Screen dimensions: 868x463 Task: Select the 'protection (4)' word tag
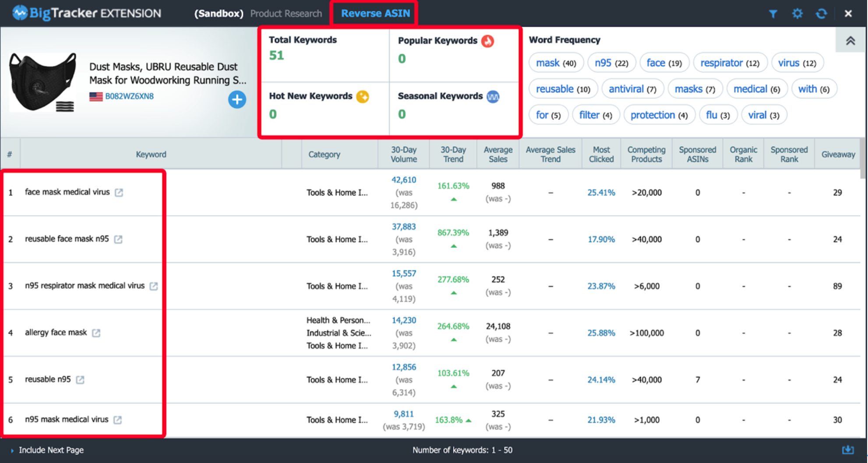coord(659,115)
